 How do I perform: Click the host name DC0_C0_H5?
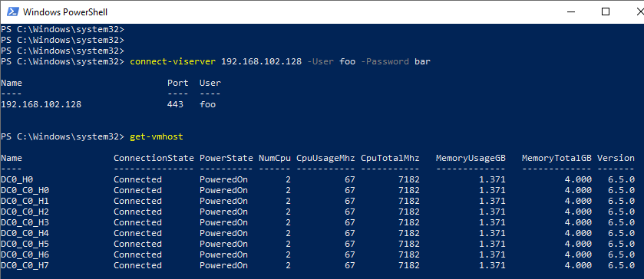(25, 244)
